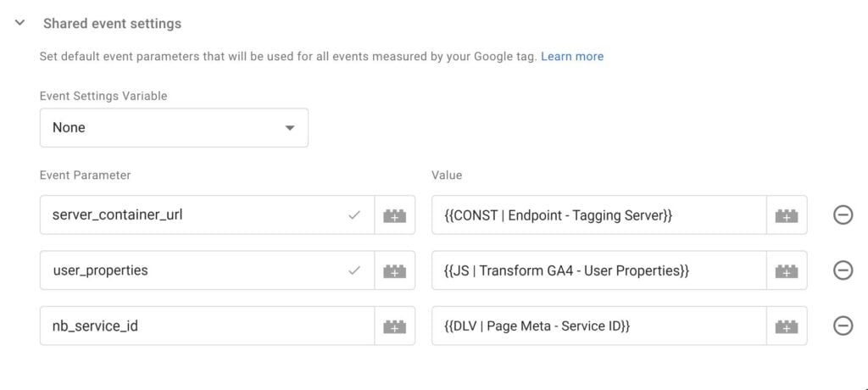
Task: Open the Learn more link
Action: (x=572, y=57)
